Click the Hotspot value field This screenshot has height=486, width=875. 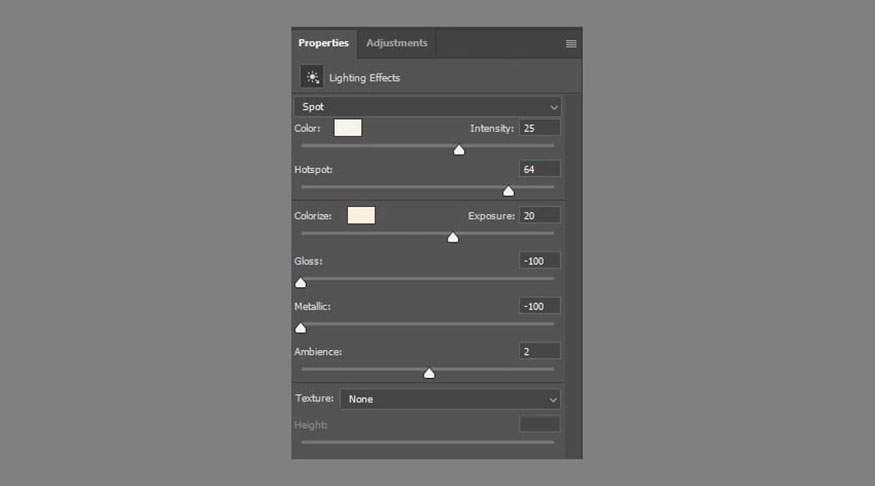coord(540,169)
